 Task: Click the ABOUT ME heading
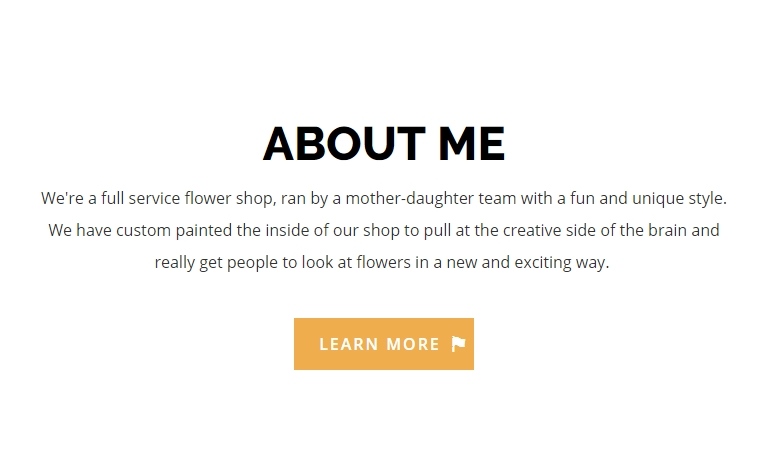[384, 144]
